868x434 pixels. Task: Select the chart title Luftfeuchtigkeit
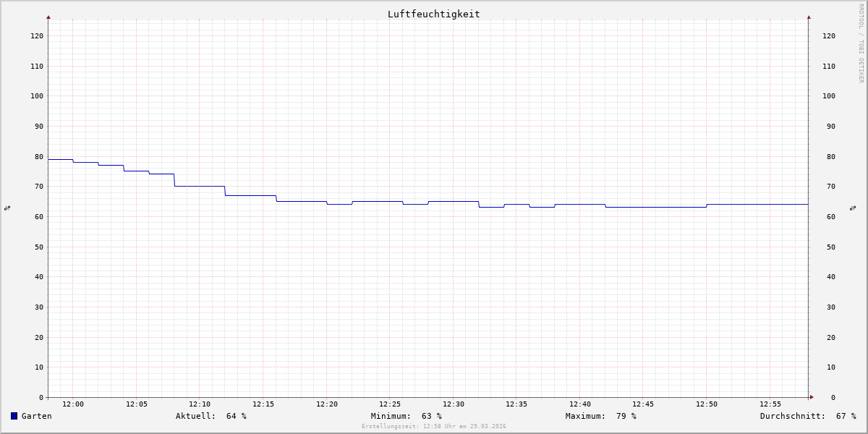point(433,14)
